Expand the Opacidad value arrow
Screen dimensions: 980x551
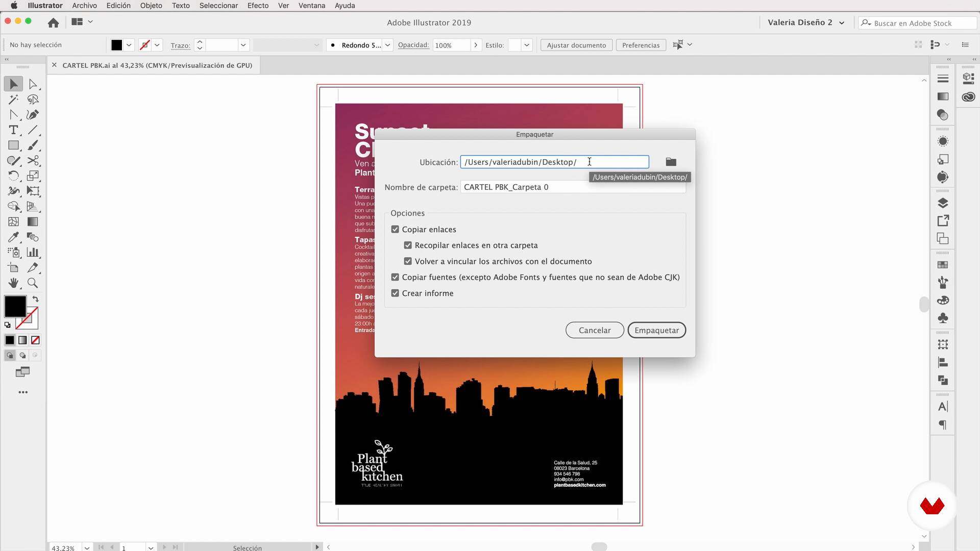(x=476, y=45)
